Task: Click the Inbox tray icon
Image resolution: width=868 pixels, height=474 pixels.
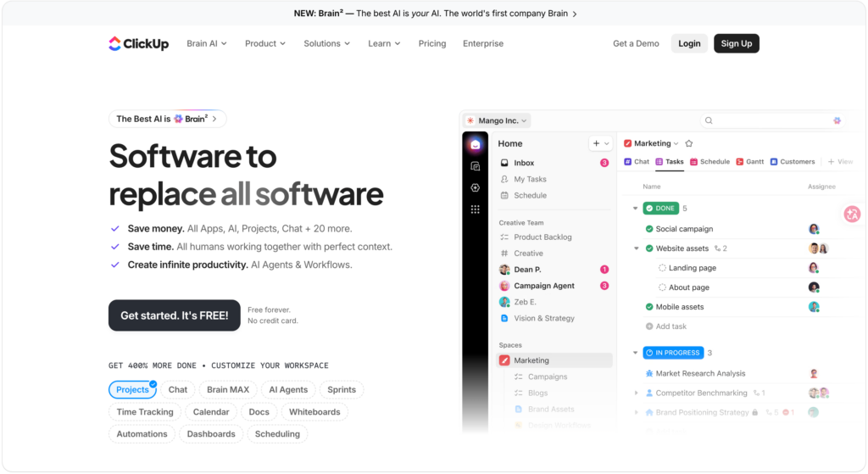Action: [x=504, y=163]
